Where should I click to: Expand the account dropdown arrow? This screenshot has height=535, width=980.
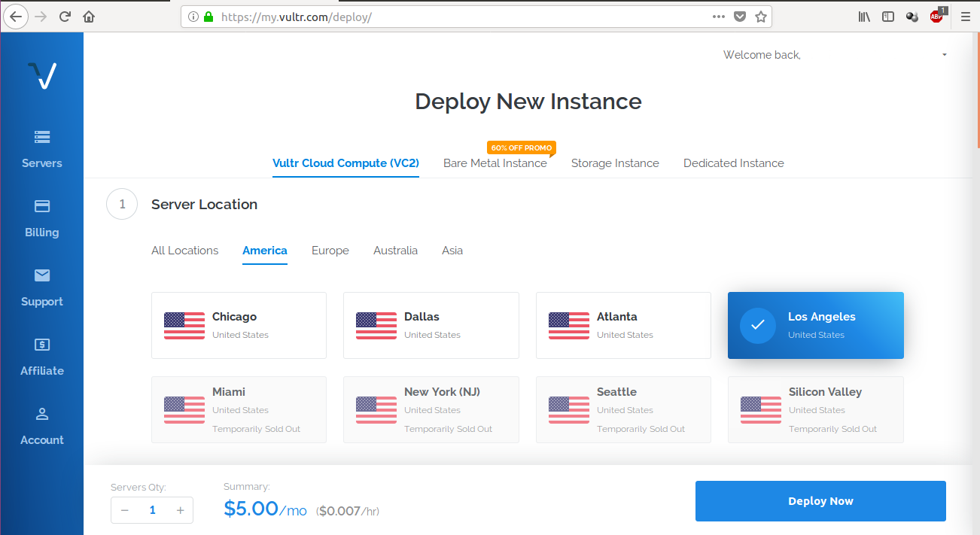click(x=945, y=55)
